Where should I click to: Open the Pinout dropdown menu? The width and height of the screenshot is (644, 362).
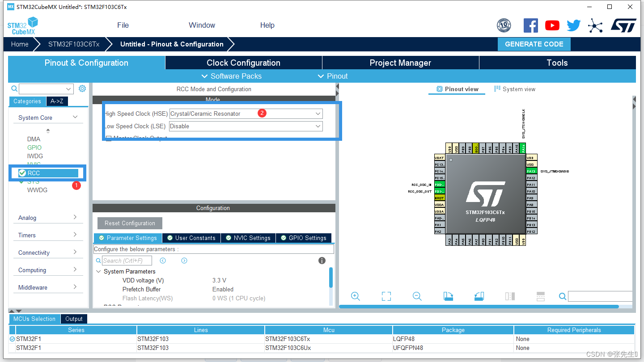(333, 76)
